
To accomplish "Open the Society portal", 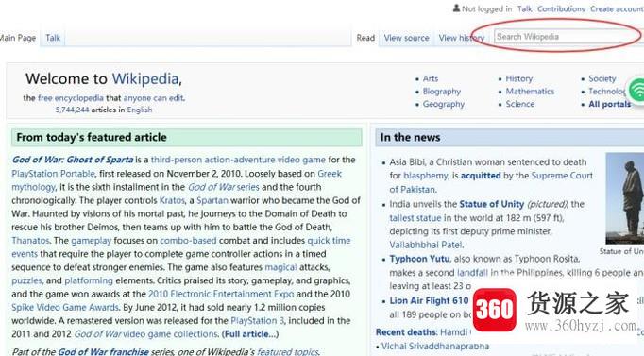I will point(602,78).
